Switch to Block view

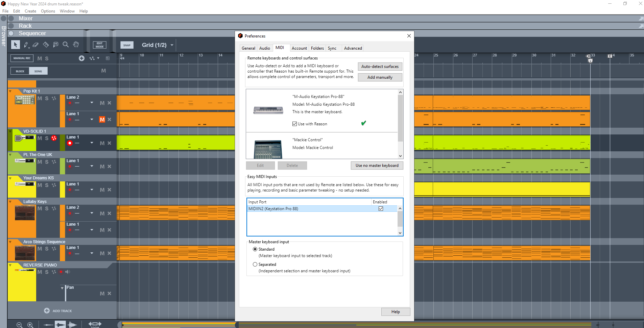pyautogui.click(x=20, y=71)
